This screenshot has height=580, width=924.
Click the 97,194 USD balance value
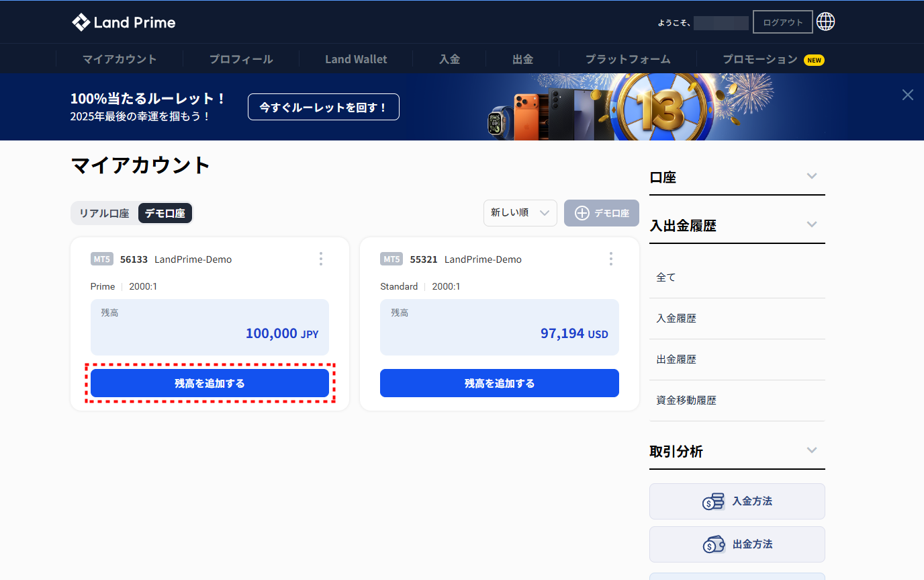pos(574,333)
